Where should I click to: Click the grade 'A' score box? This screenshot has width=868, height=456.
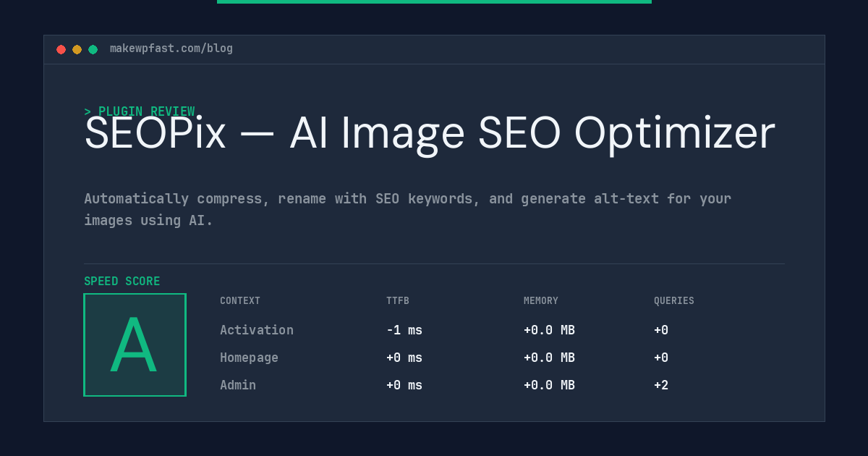click(x=135, y=345)
